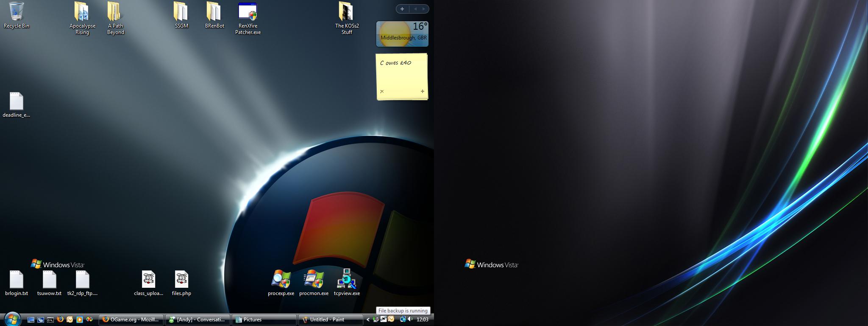
Task: Click the Firefox quick launch icon
Action: [x=60, y=320]
